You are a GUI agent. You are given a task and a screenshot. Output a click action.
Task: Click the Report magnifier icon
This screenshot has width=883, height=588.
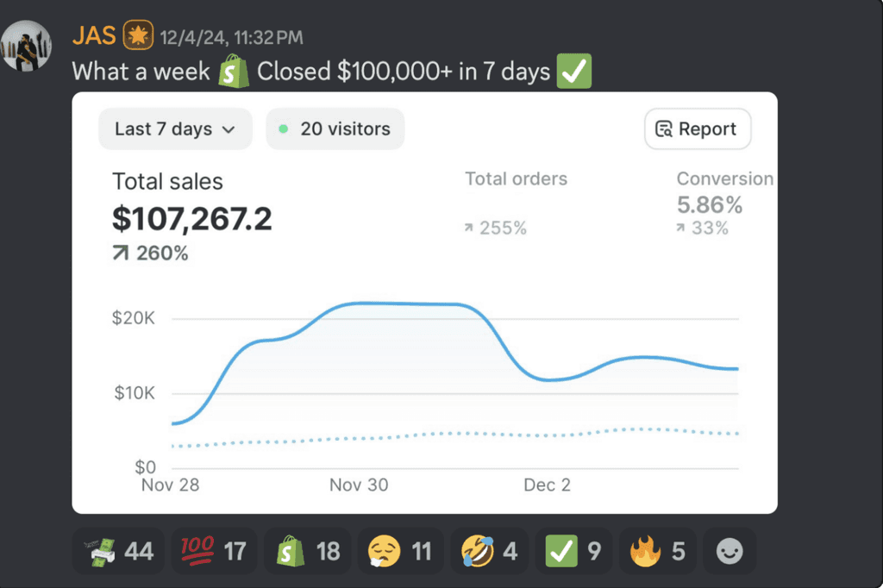[x=664, y=129]
